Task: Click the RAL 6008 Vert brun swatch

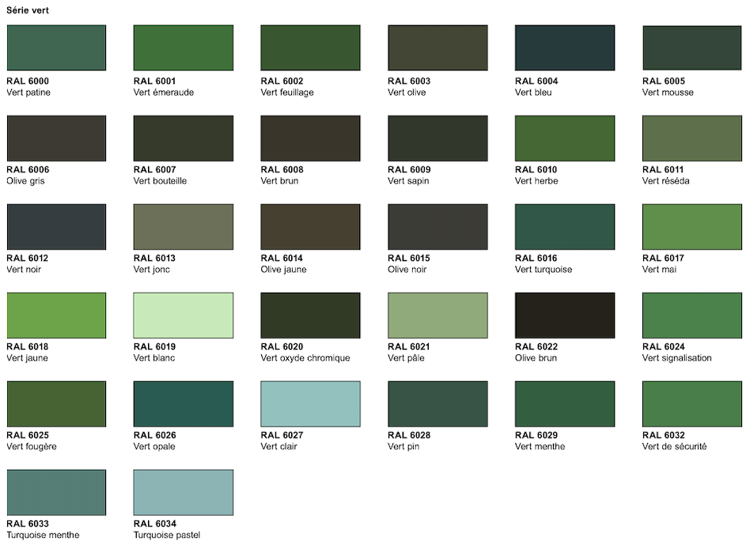Action: (x=310, y=138)
